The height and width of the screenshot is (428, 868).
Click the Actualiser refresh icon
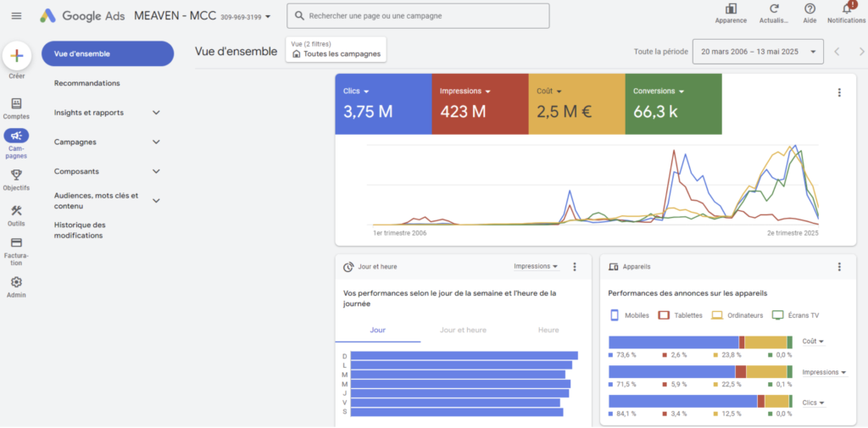coord(773,9)
